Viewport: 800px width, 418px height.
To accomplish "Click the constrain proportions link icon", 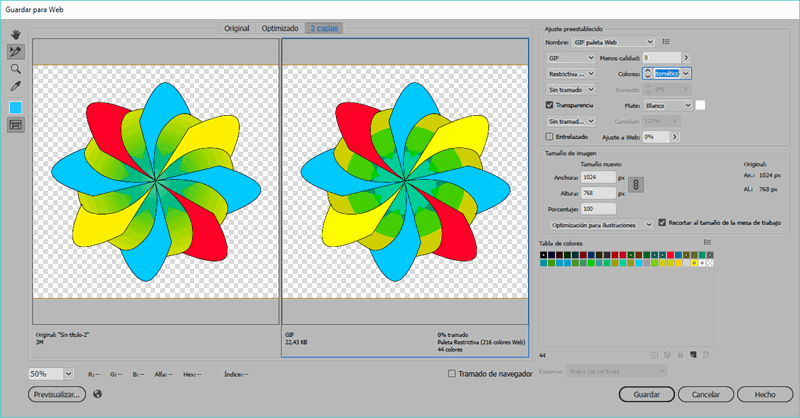I will (635, 184).
